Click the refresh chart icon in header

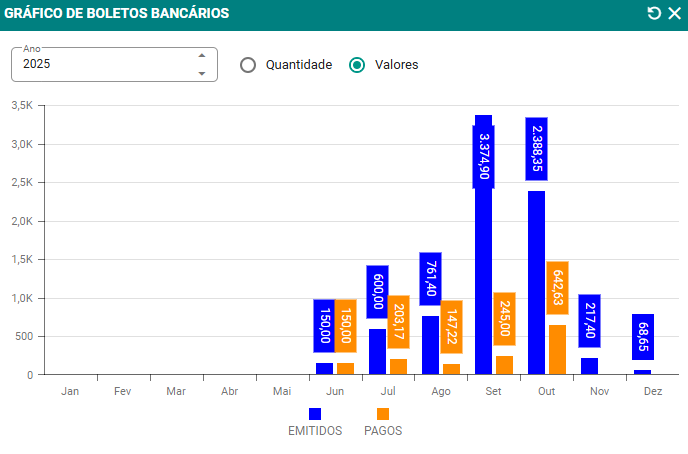click(654, 13)
